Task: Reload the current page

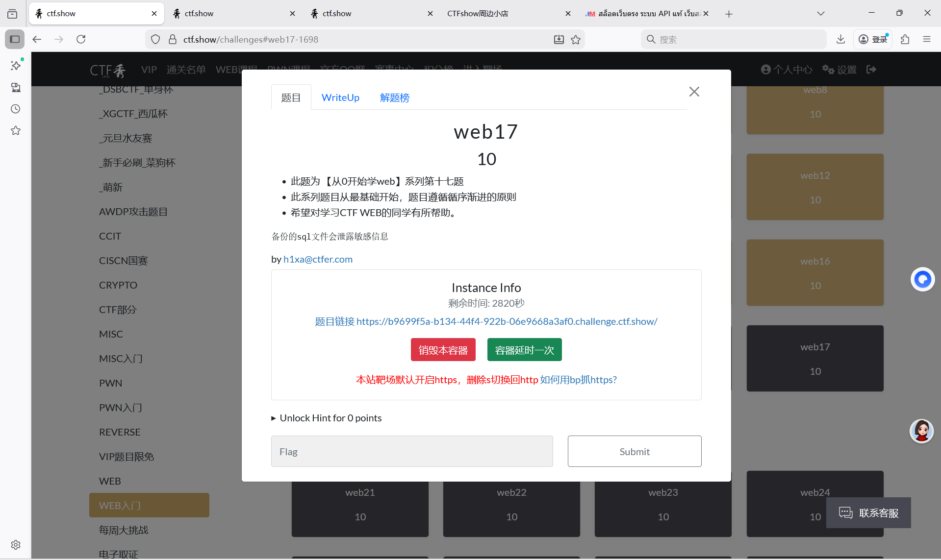Action: coord(81,39)
